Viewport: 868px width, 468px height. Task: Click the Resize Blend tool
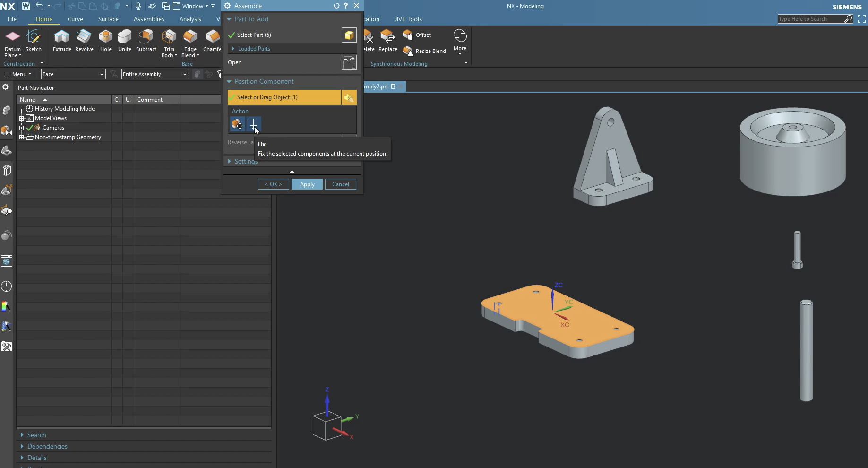click(424, 51)
